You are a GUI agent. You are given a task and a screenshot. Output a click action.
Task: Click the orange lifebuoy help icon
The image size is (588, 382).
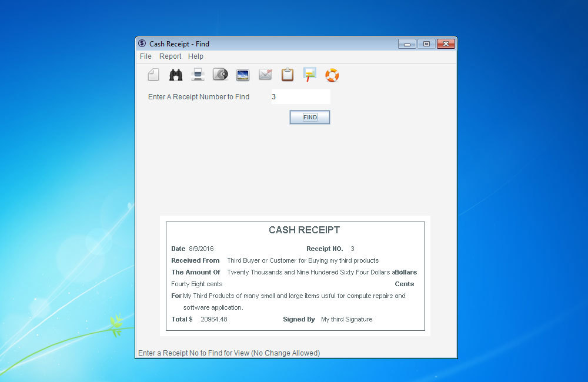[332, 75]
